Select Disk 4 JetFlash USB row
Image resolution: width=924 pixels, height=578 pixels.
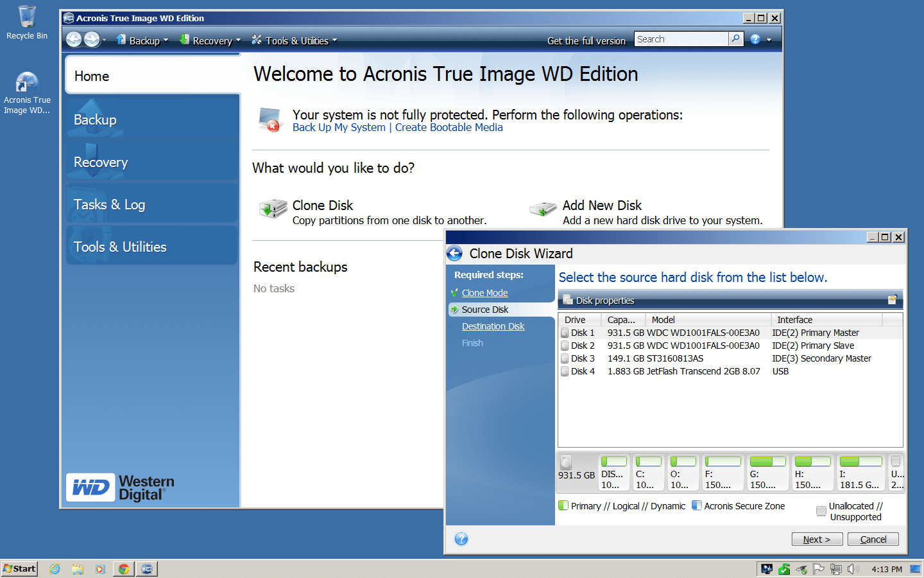pos(730,371)
